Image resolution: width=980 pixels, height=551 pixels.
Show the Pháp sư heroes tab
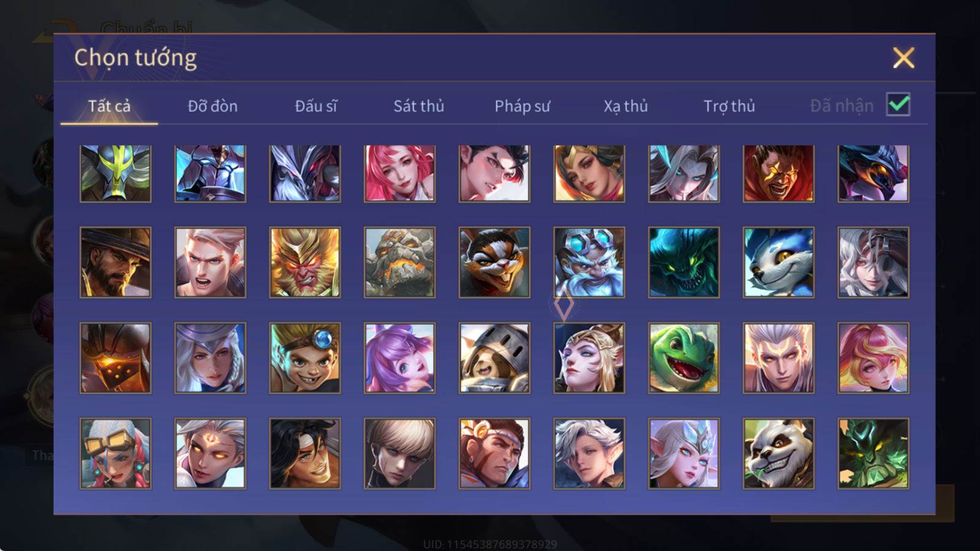click(x=522, y=106)
